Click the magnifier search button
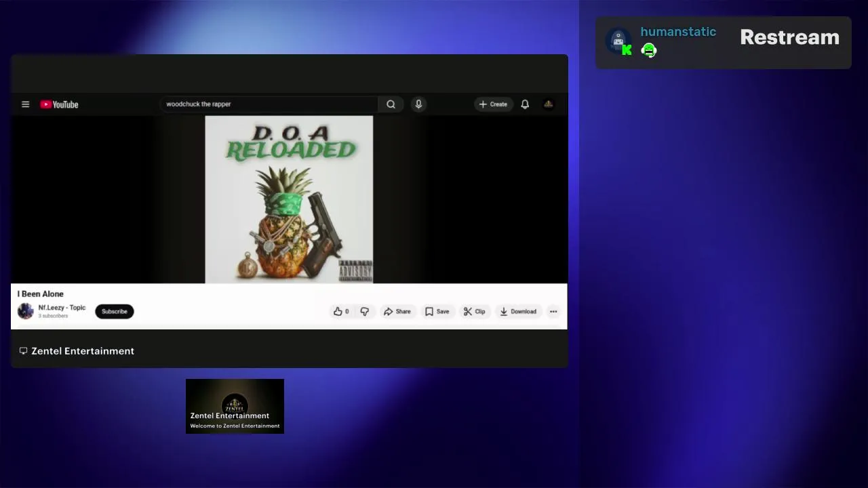The height and width of the screenshot is (488, 868). tap(391, 104)
